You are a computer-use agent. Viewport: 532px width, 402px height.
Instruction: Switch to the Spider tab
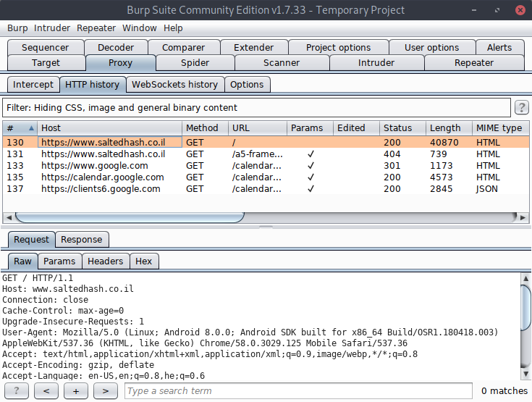pyautogui.click(x=195, y=63)
